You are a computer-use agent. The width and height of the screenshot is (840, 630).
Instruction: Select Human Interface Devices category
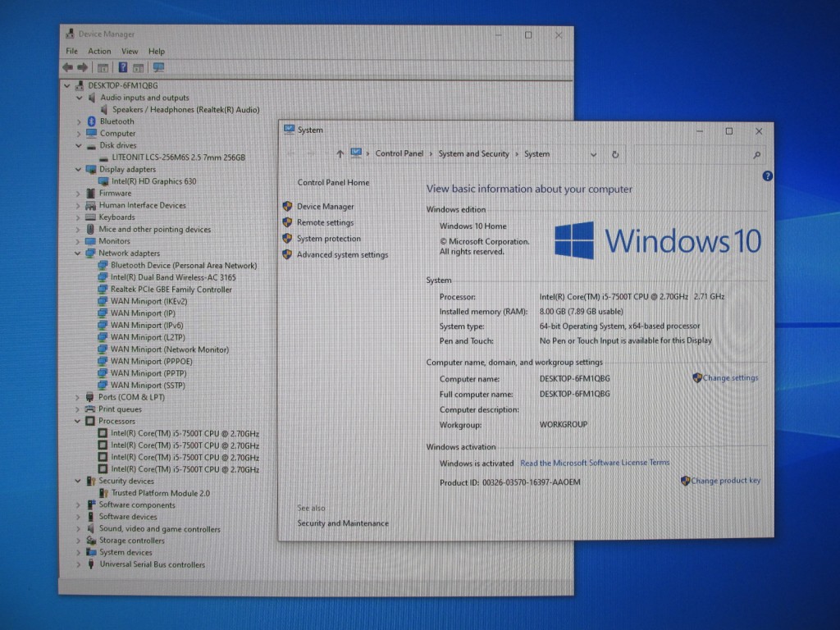point(143,205)
